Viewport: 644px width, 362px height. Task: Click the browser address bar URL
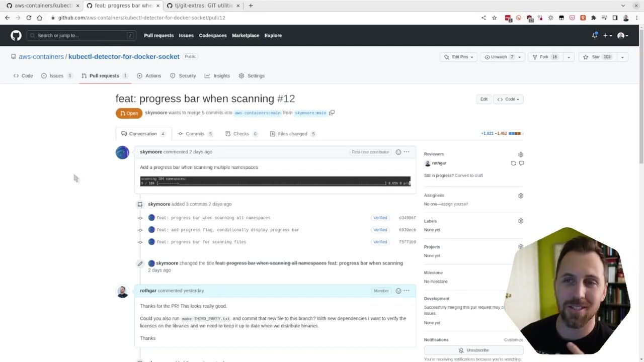click(141, 18)
